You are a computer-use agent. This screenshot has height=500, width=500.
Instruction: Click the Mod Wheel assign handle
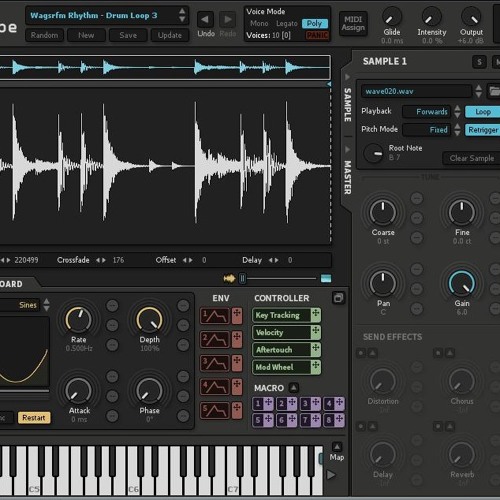tap(315, 367)
